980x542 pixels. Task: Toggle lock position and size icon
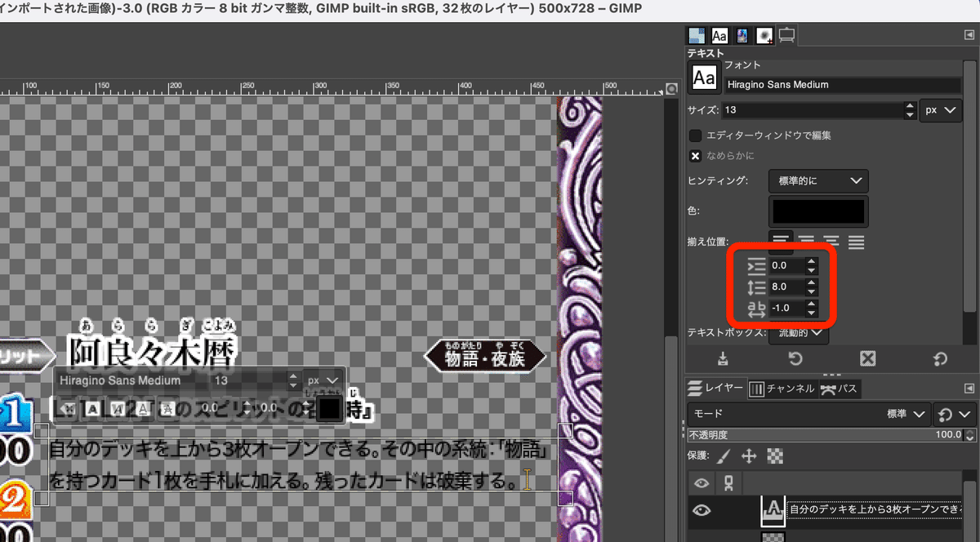(x=750, y=456)
